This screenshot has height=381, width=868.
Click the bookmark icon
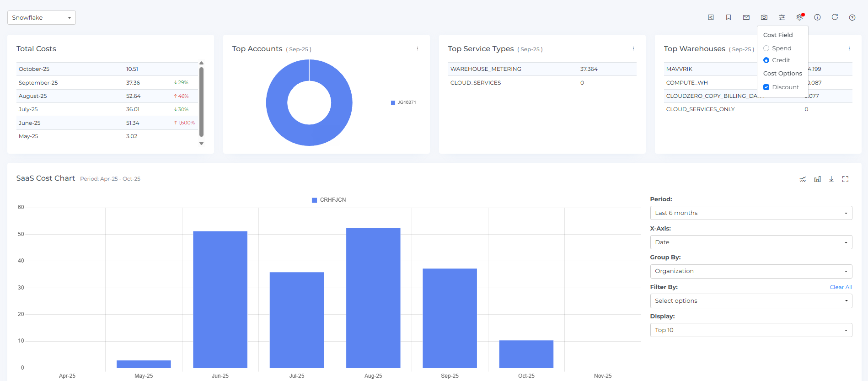click(729, 17)
